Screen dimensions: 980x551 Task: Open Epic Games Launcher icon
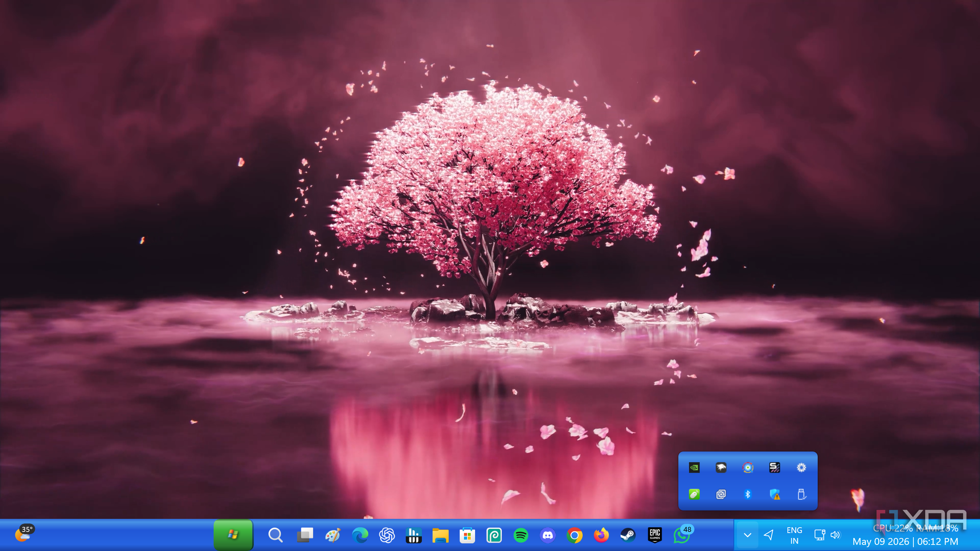(x=655, y=535)
